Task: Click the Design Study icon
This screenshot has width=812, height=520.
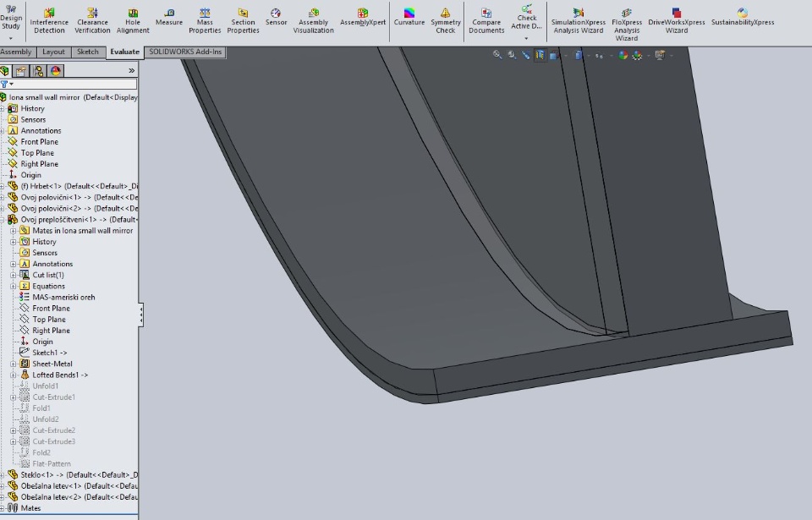Action: coord(11,8)
